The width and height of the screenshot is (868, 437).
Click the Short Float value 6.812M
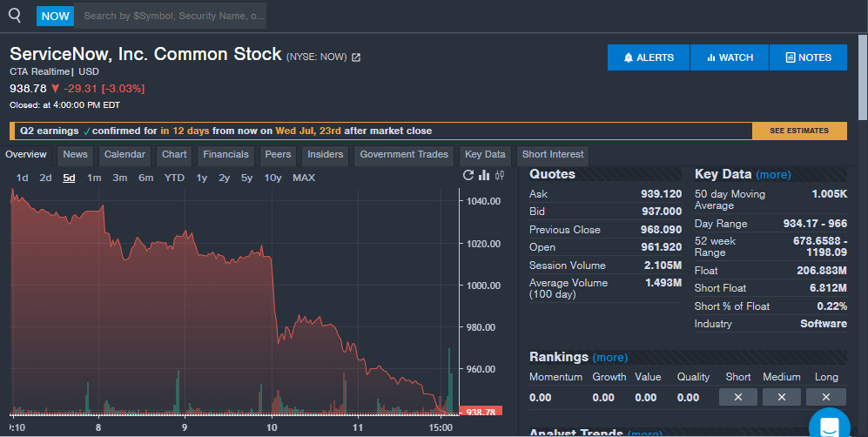(x=828, y=288)
